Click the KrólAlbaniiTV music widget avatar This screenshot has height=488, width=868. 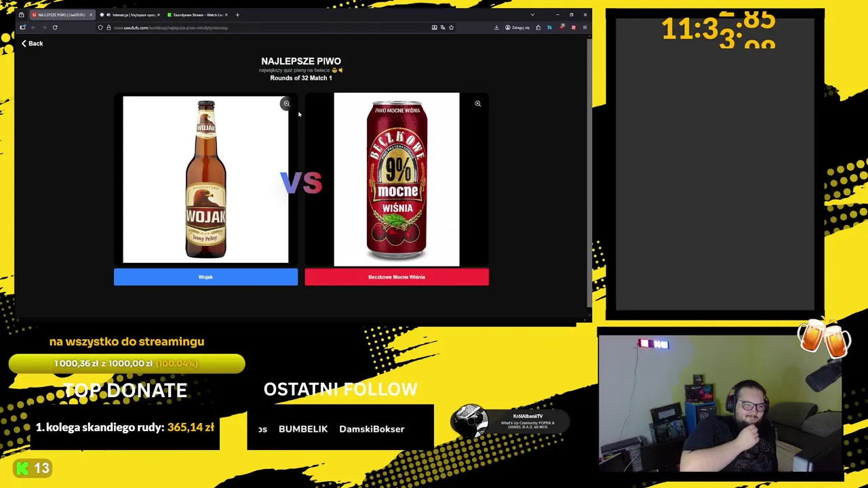pyautogui.click(x=469, y=422)
